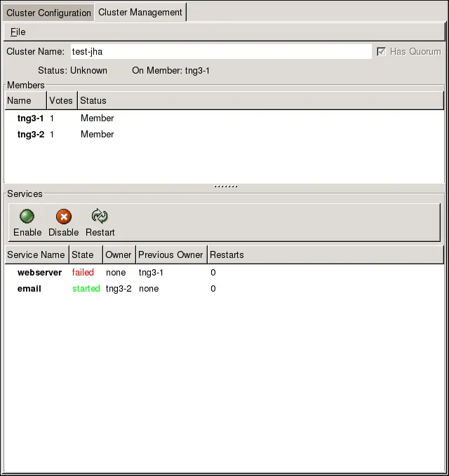The image size is (449, 476).
Task: Click the green Enable service icon
Action: pyautogui.click(x=27, y=217)
